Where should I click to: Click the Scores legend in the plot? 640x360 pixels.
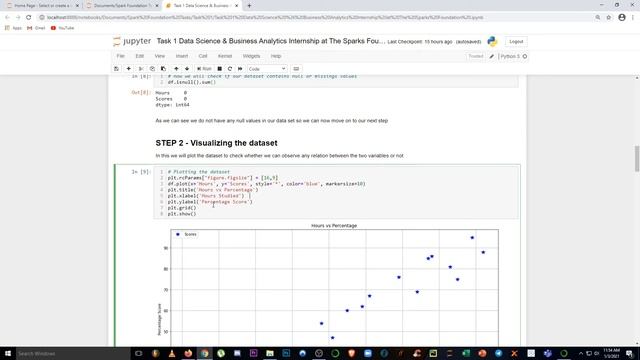point(186,234)
